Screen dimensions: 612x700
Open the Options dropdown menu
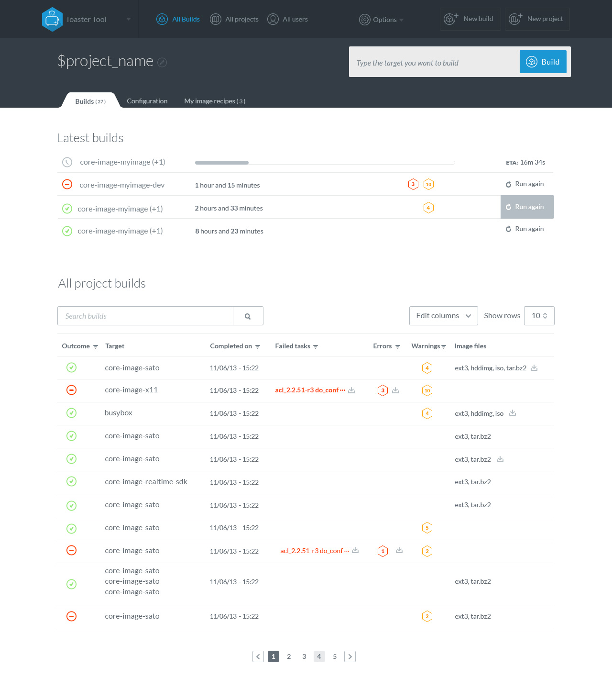pyautogui.click(x=382, y=20)
